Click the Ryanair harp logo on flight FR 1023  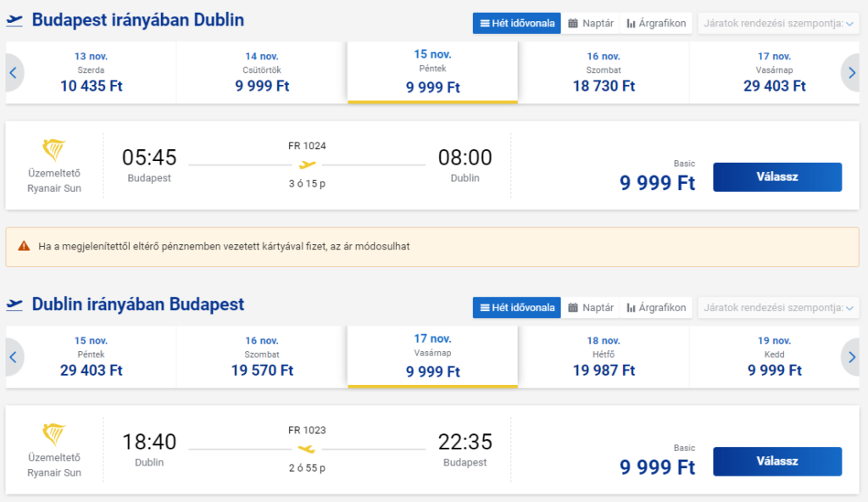point(54,436)
